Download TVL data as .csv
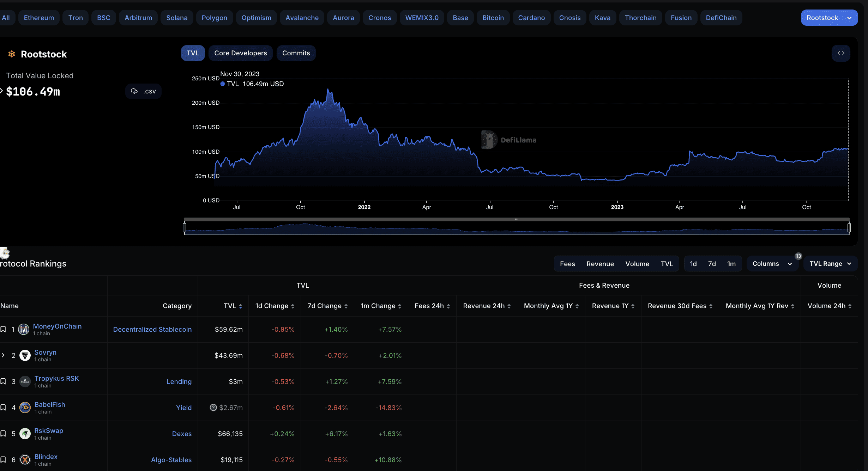868x471 pixels. pyautogui.click(x=143, y=91)
